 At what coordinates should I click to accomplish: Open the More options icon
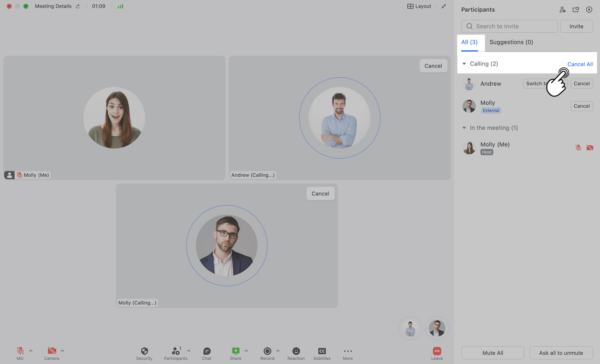click(347, 350)
